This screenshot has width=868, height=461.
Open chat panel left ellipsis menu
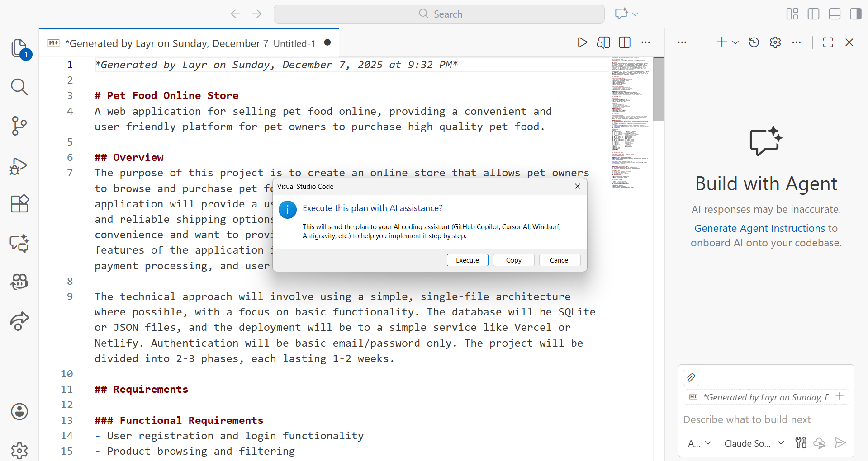coord(682,42)
